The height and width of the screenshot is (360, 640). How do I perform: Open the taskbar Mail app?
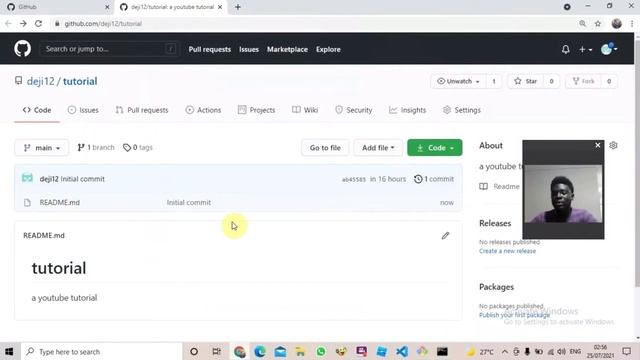tap(280, 351)
